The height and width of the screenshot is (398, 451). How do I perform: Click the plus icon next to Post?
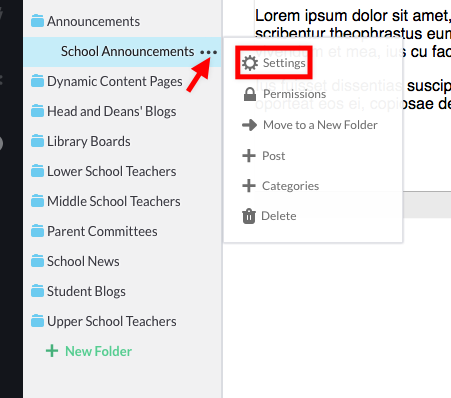click(x=249, y=156)
